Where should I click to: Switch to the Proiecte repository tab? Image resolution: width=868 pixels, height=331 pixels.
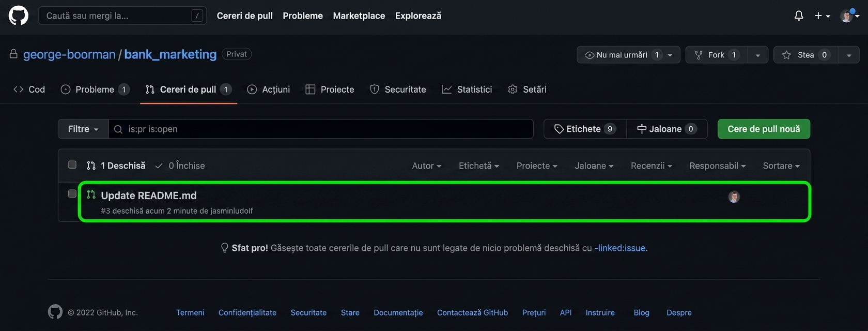(330, 89)
